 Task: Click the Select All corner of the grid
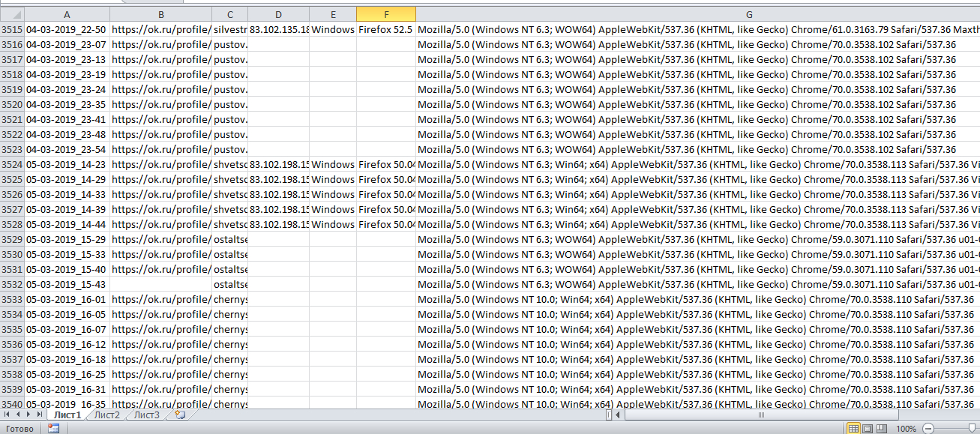[12, 14]
